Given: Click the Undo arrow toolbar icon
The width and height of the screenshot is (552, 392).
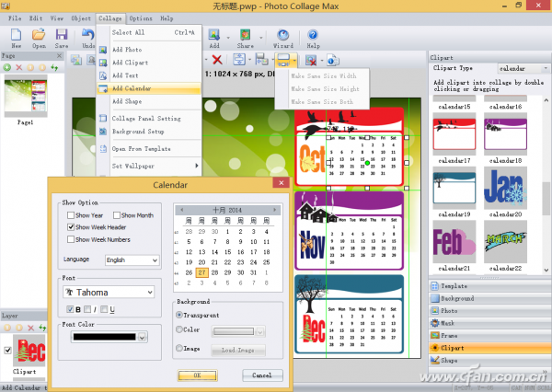Looking at the screenshot, I should click(x=88, y=35).
